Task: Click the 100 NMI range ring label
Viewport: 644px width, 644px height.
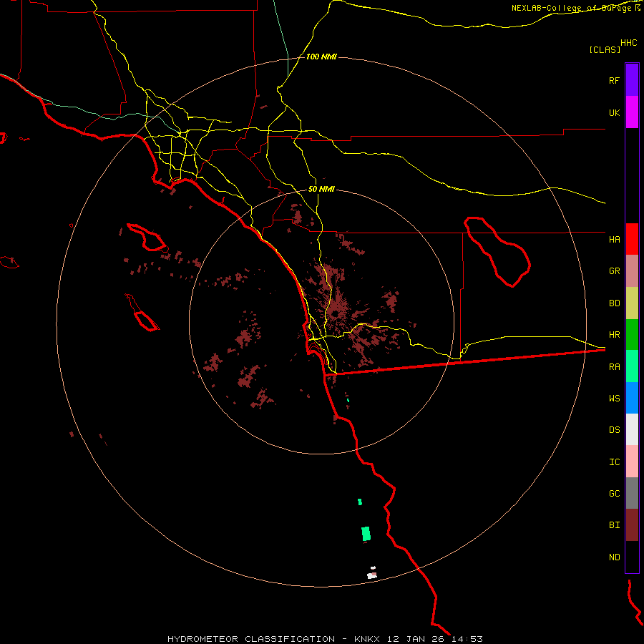Action: pyautogui.click(x=321, y=57)
